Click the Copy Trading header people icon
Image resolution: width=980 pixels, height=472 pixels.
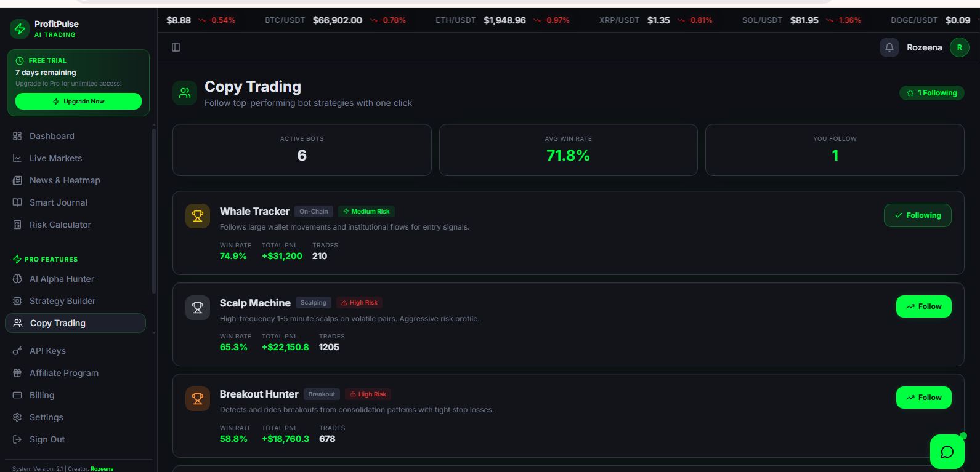(185, 94)
